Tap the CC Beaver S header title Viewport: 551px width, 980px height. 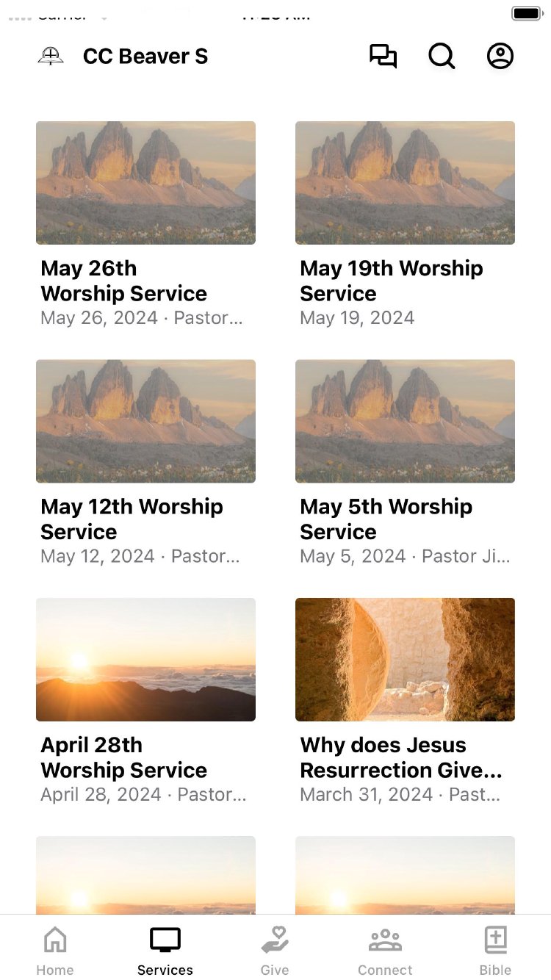pyautogui.click(x=145, y=57)
